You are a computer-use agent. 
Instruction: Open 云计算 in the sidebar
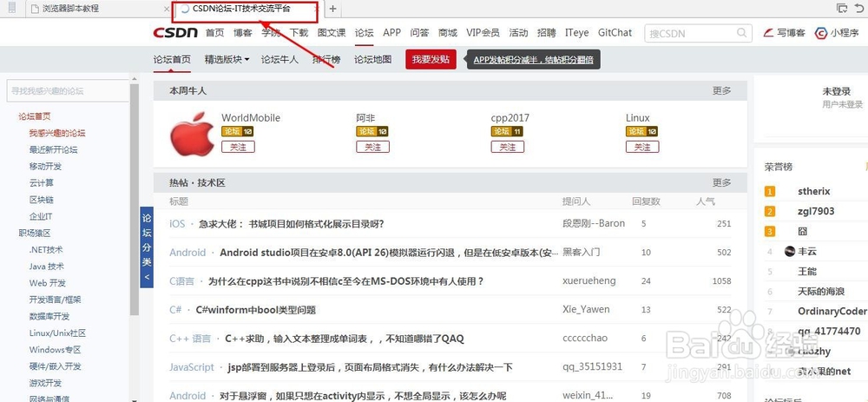click(x=42, y=182)
